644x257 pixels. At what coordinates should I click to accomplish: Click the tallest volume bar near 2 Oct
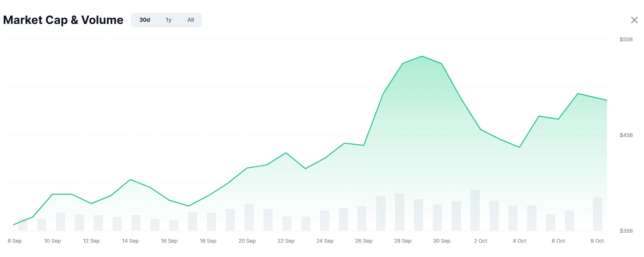pos(475,210)
